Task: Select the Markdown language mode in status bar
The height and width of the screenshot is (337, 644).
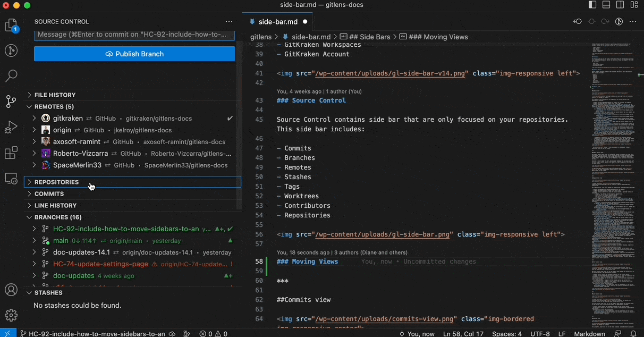Action: pos(589,334)
